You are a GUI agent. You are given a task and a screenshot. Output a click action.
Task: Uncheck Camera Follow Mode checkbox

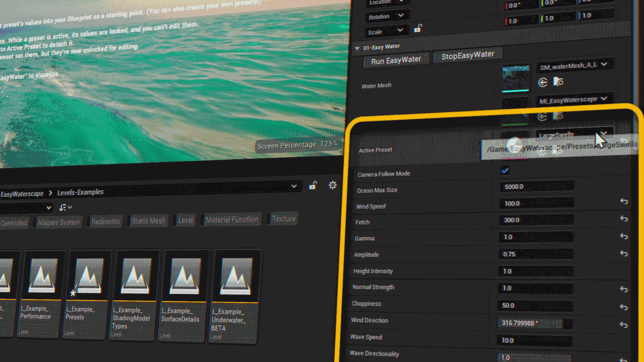click(x=505, y=171)
